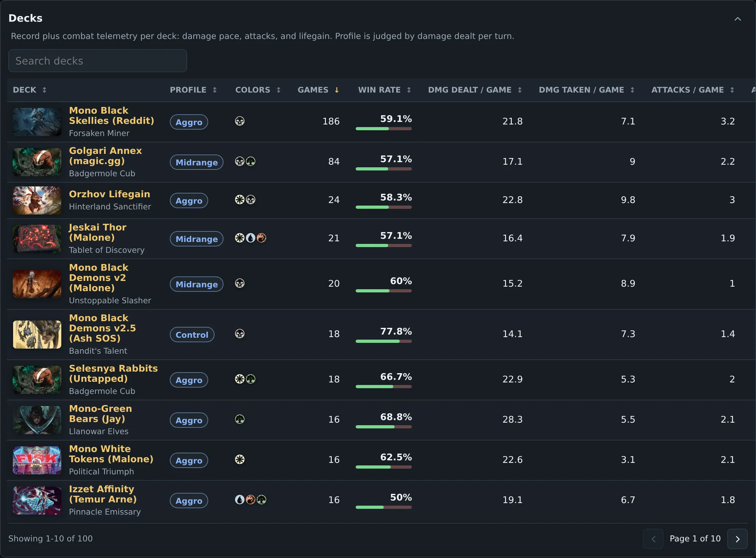
Task: Sort by GAMES column header
Action: (318, 90)
